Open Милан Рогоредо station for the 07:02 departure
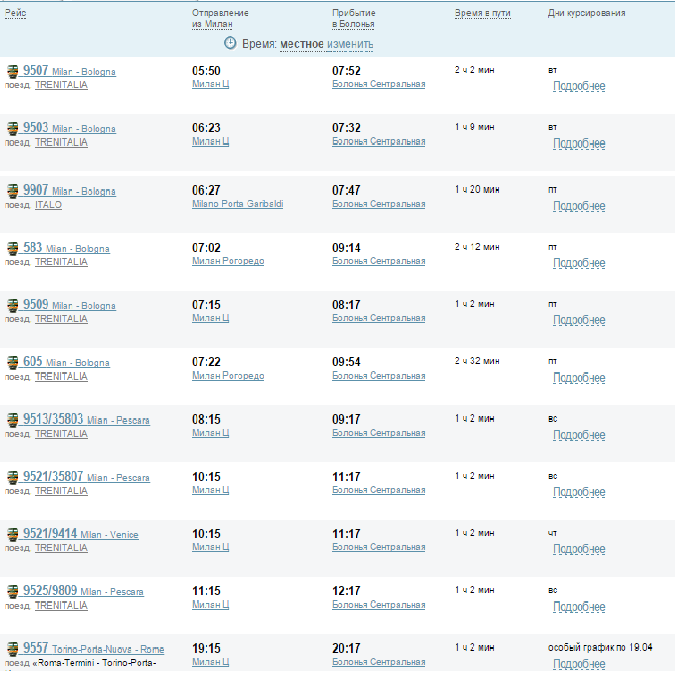Viewport: 697px width, 686px height. (228, 262)
